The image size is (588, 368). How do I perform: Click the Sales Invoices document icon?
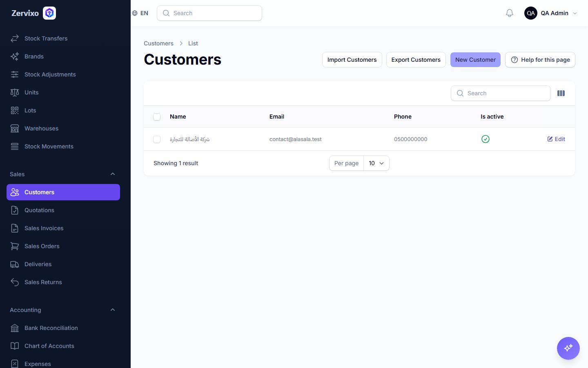point(15,228)
